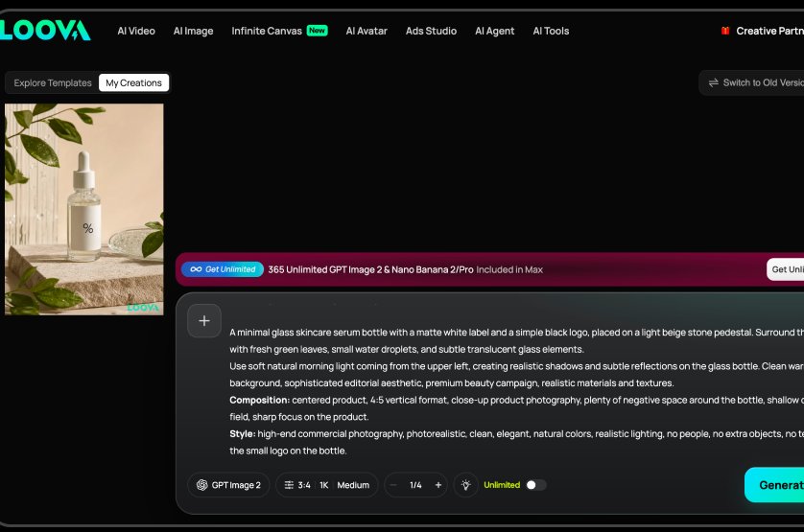Open the serum bottle creation thumbnail

84,209
